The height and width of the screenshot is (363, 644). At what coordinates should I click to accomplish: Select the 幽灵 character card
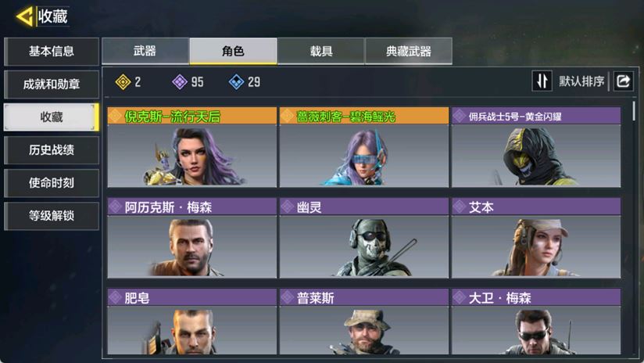pyautogui.click(x=364, y=238)
